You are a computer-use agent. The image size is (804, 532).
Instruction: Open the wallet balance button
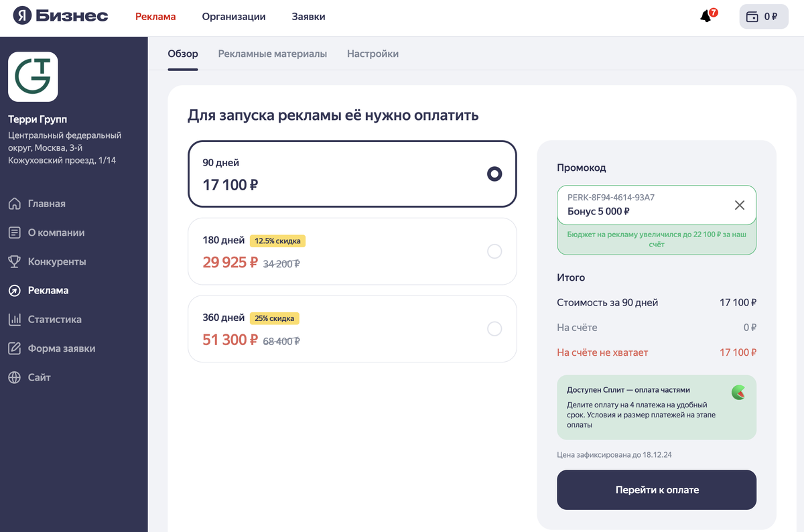pyautogui.click(x=763, y=17)
